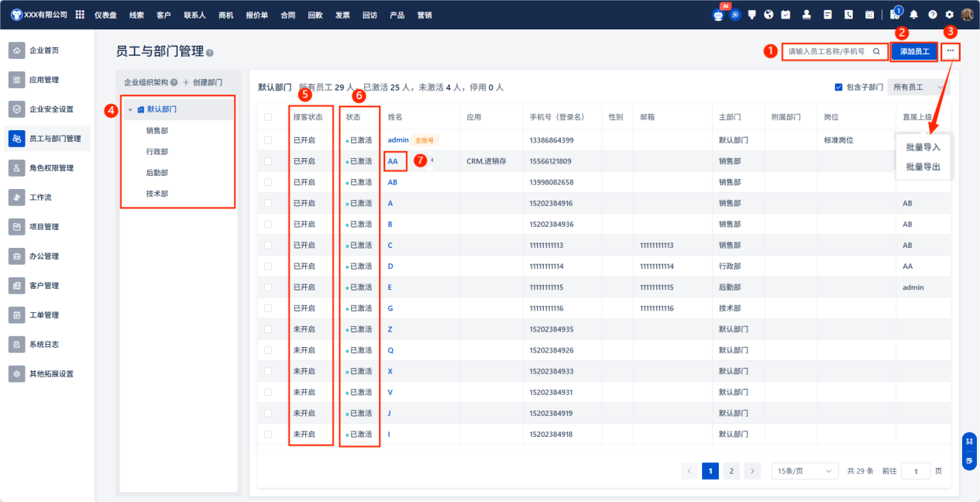Screen dimensions: 980x502
Task: Open the settings gear in top bar
Action: click(x=949, y=15)
